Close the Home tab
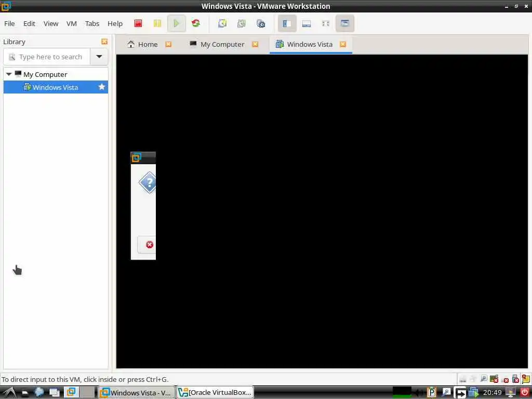532x399 pixels. 168,45
